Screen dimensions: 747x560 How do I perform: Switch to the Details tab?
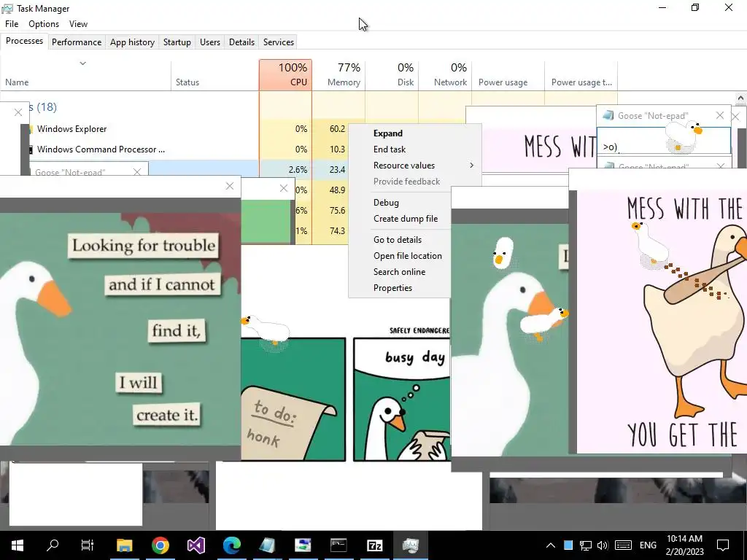pyautogui.click(x=241, y=42)
